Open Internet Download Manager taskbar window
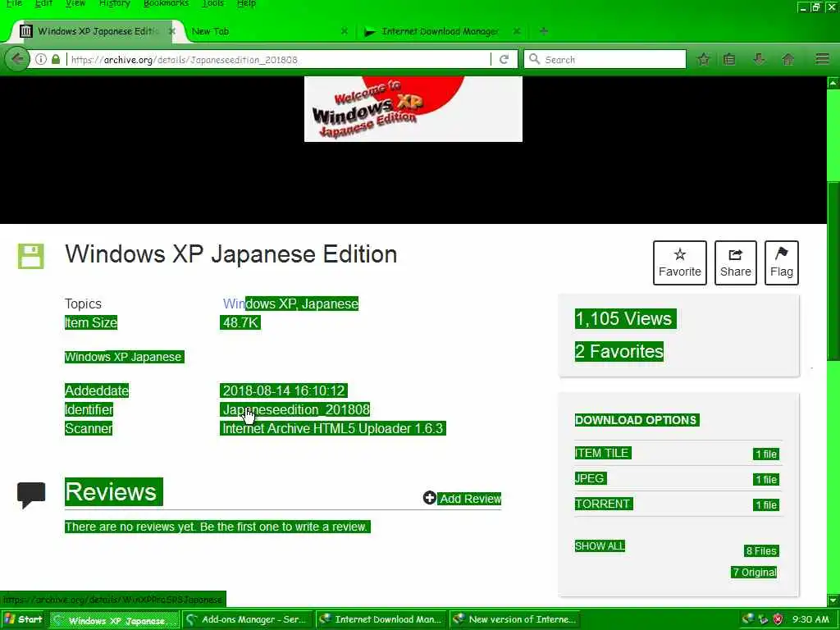Image resolution: width=840 pixels, height=630 pixels. 381,619
